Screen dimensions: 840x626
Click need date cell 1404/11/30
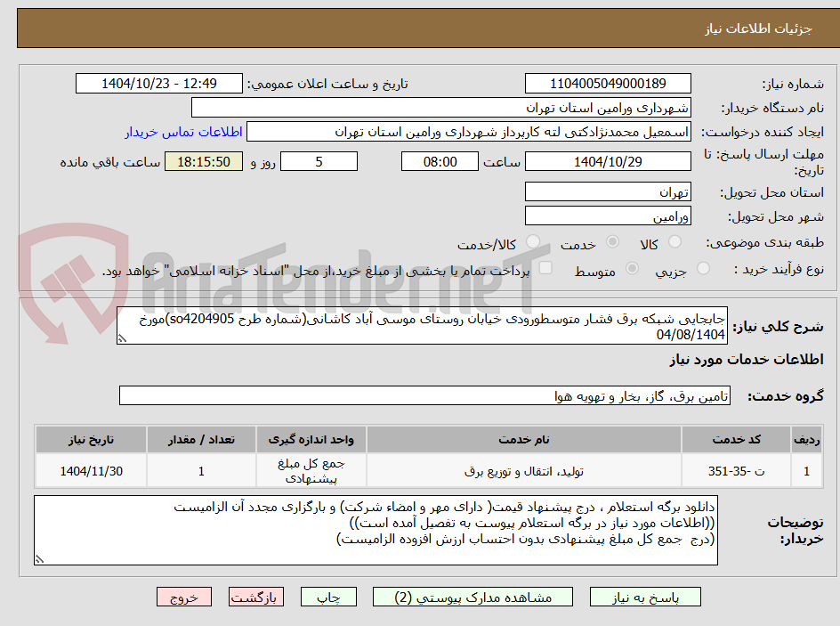91,471
